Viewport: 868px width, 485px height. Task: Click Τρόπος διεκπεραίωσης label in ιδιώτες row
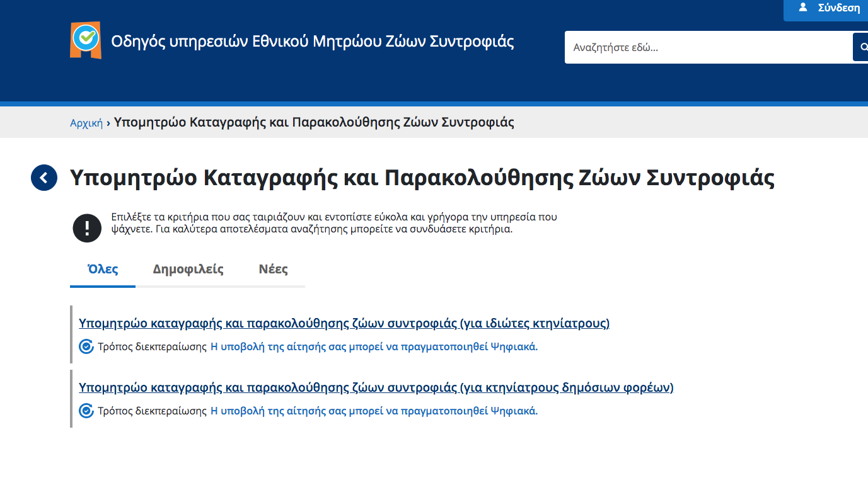point(153,346)
